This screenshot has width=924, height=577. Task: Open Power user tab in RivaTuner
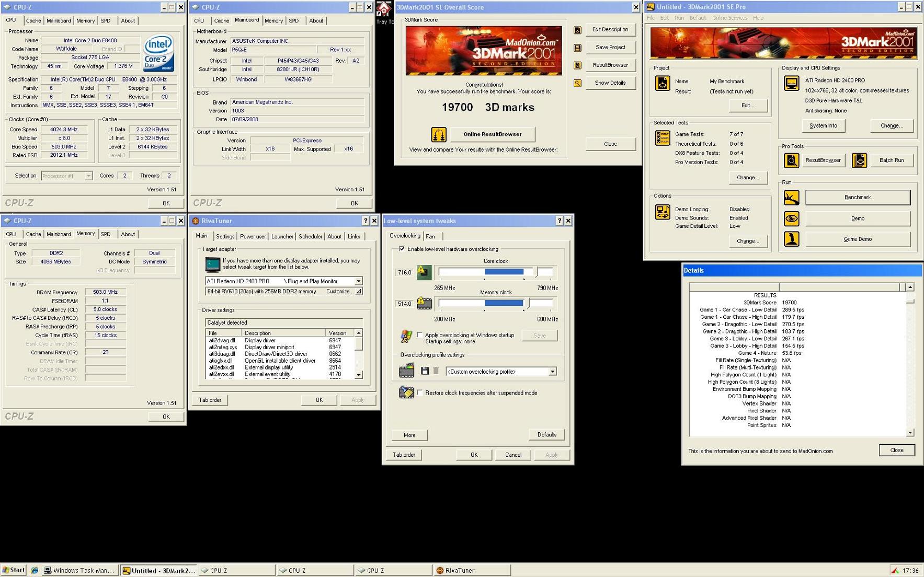coord(253,237)
